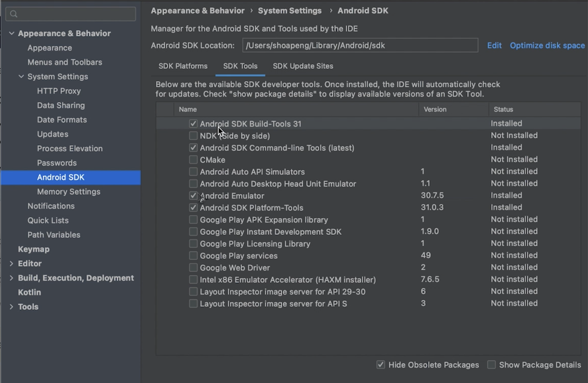The width and height of the screenshot is (588, 383).
Task: Open Memory Settings page
Action: (x=69, y=191)
